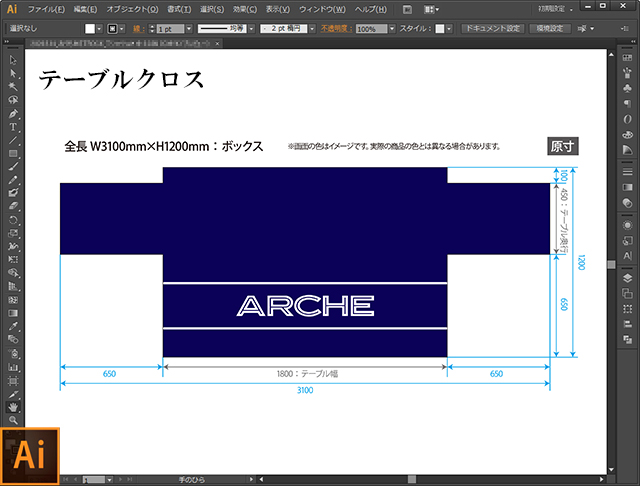Click the opacity 100% input field
640x486 pixels.
pos(371,29)
